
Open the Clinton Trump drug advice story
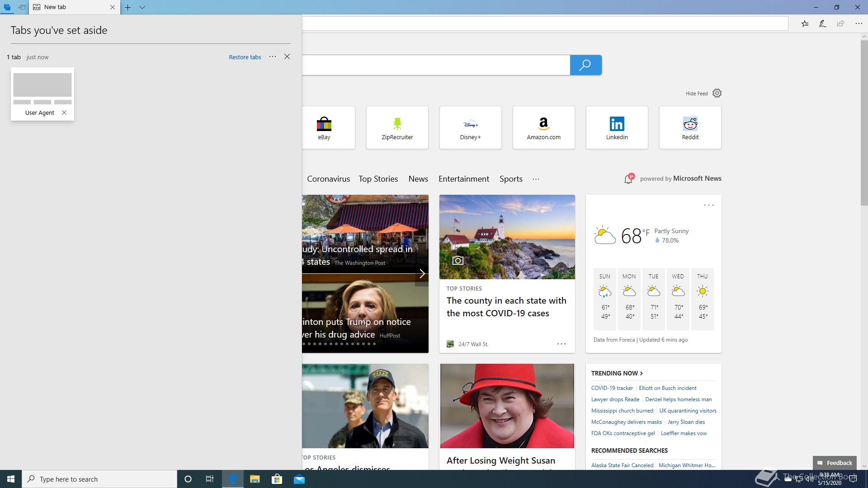click(x=356, y=328)
